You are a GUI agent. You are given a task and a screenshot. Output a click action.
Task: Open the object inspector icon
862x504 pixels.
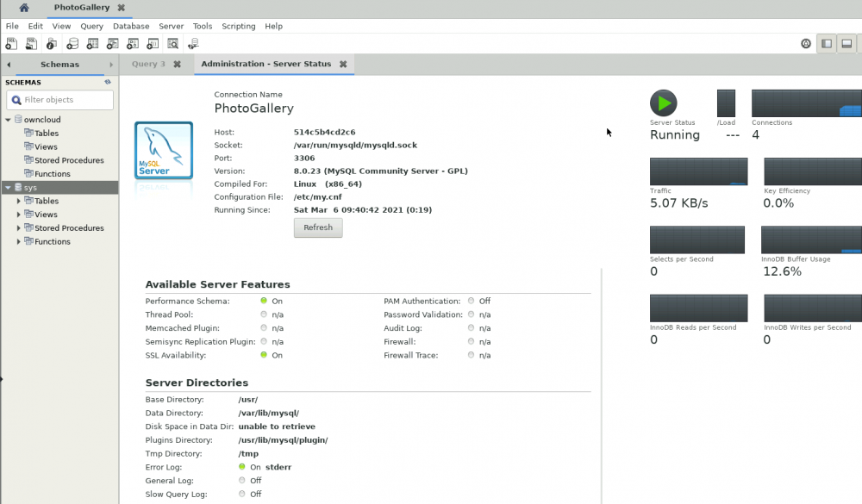pos(52,43)
